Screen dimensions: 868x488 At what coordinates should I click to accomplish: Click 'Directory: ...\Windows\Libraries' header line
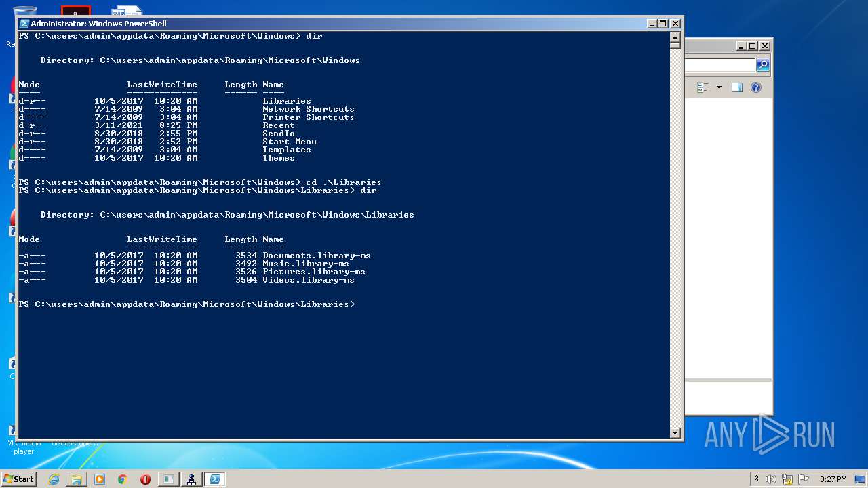pyautogui.click(x=227, y=215)
